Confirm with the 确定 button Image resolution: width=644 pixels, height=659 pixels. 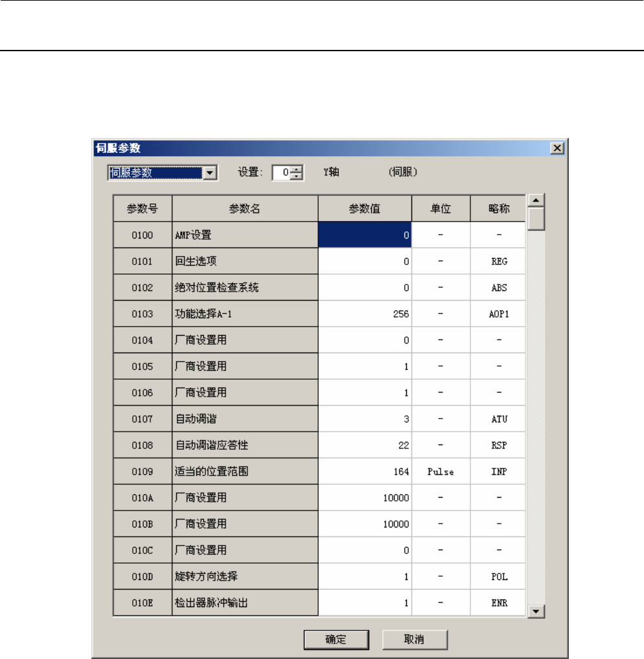click(x=336, y=640)
